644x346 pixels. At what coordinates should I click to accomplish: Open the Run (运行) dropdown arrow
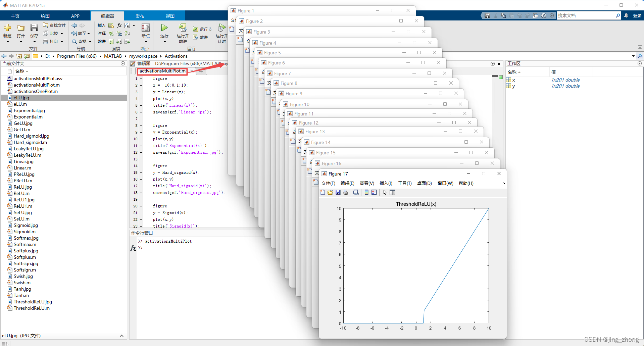pos(164,42)
